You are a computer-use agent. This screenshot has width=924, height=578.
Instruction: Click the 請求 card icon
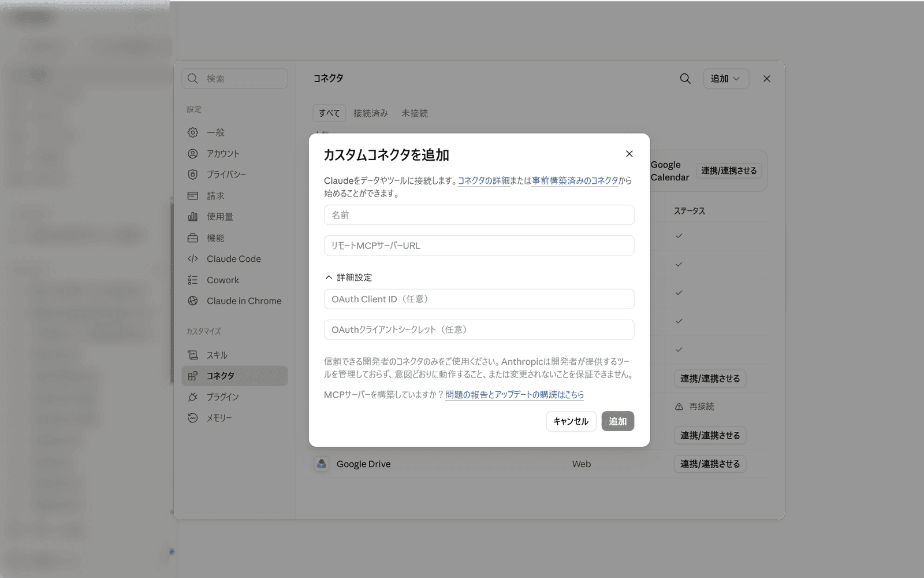click(193, 196)
